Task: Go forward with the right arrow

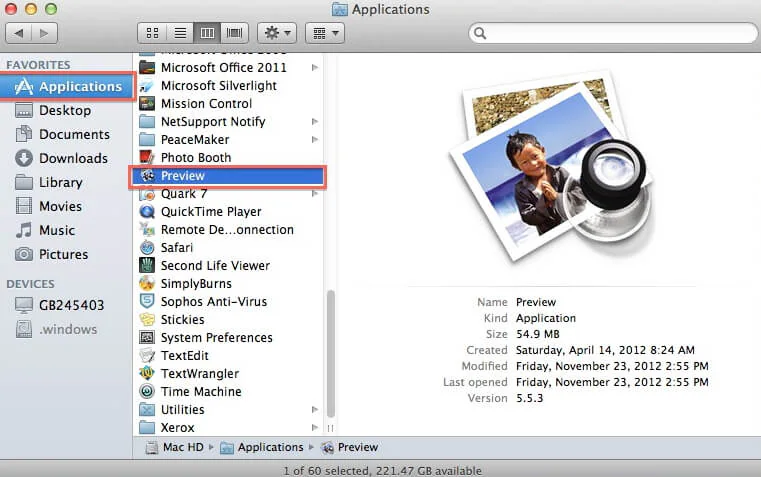Action: tap(45, 33)
